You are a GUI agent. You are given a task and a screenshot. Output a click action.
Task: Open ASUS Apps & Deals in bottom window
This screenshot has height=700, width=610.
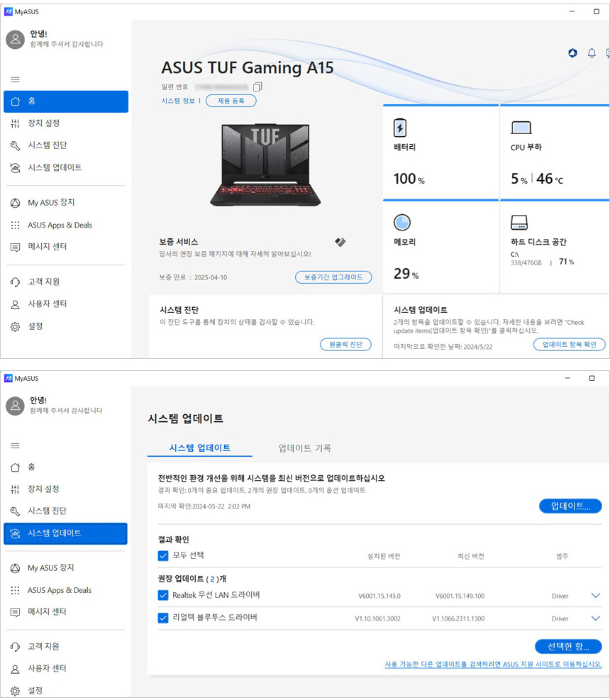tap(66, 590)
